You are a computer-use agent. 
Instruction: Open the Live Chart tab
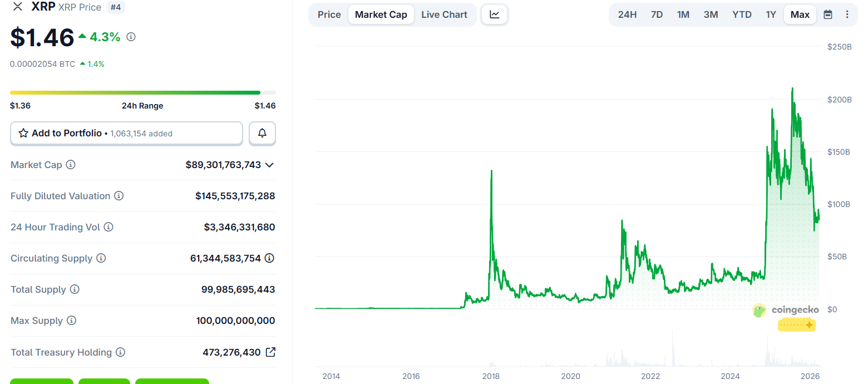pyautogui.click(x=444, y=14)
